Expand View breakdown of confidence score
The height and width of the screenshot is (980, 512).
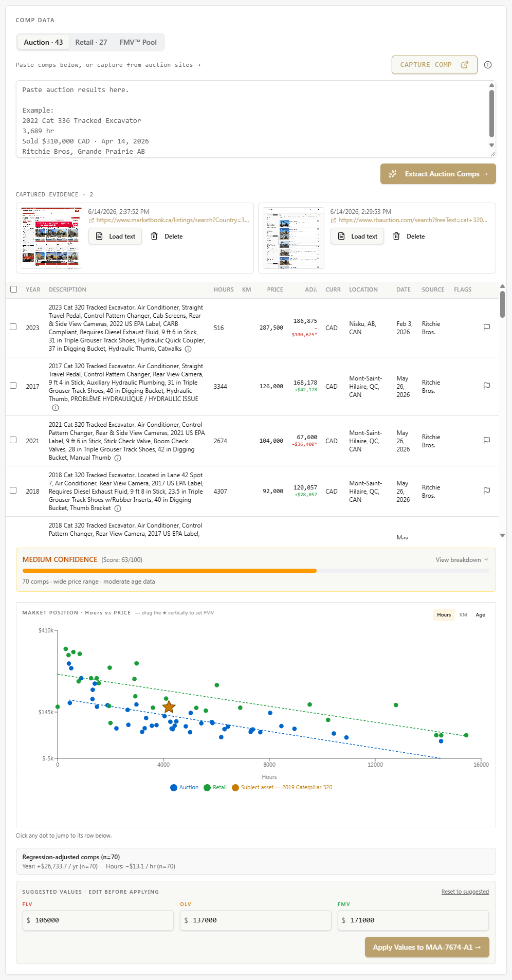[462, 560]
